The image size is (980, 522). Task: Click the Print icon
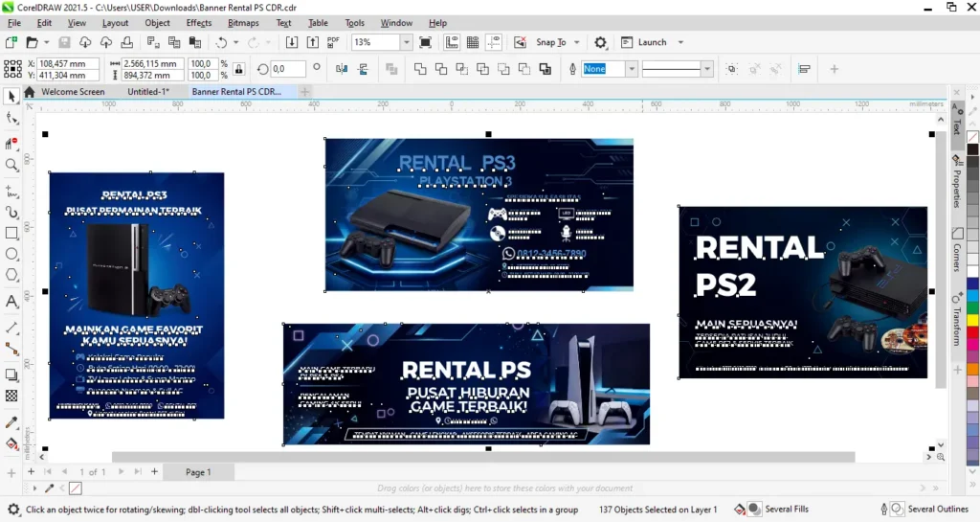[x=127, y=42]
